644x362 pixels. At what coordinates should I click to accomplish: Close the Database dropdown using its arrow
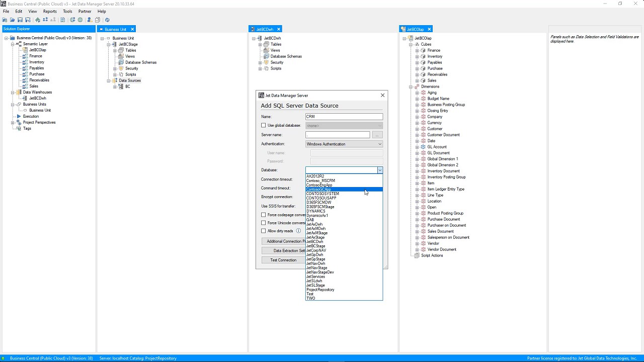point(380,170)
